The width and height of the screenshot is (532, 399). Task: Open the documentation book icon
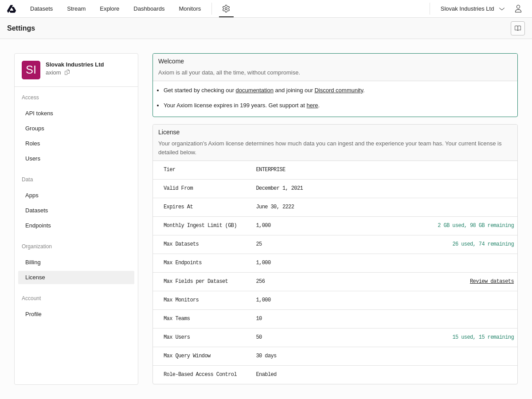pos(518,28)
